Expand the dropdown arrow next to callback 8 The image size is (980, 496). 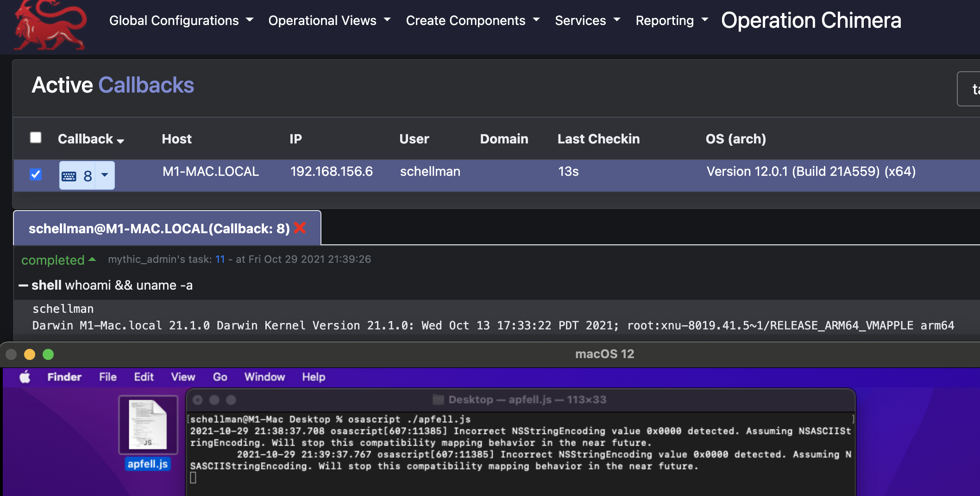(105, 175)
